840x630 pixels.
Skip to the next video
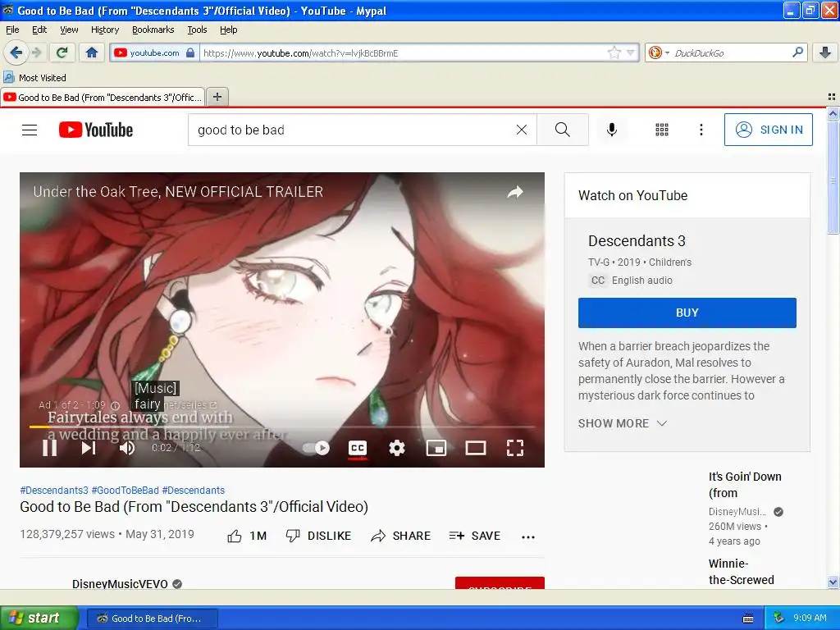tap(89, 447)
